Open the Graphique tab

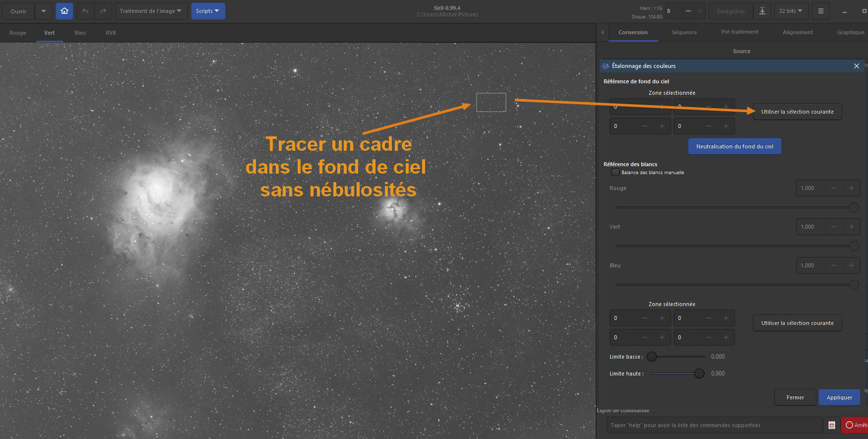(851, 32)
